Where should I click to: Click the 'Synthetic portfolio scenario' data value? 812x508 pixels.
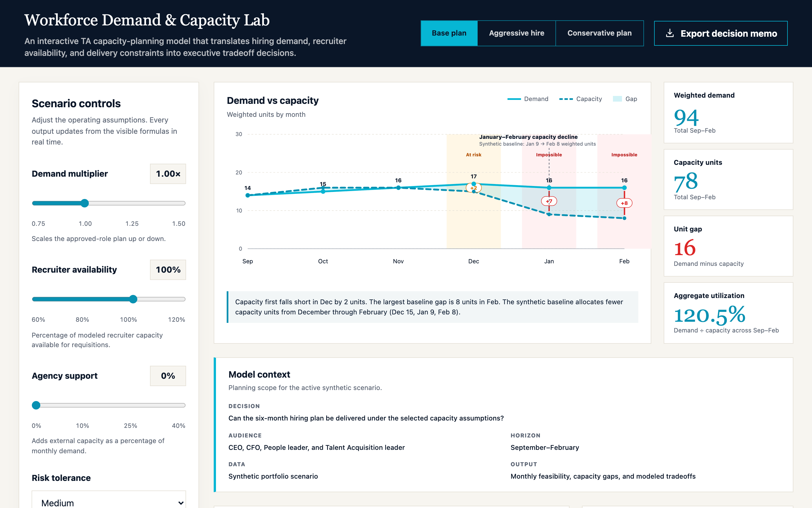273,476
